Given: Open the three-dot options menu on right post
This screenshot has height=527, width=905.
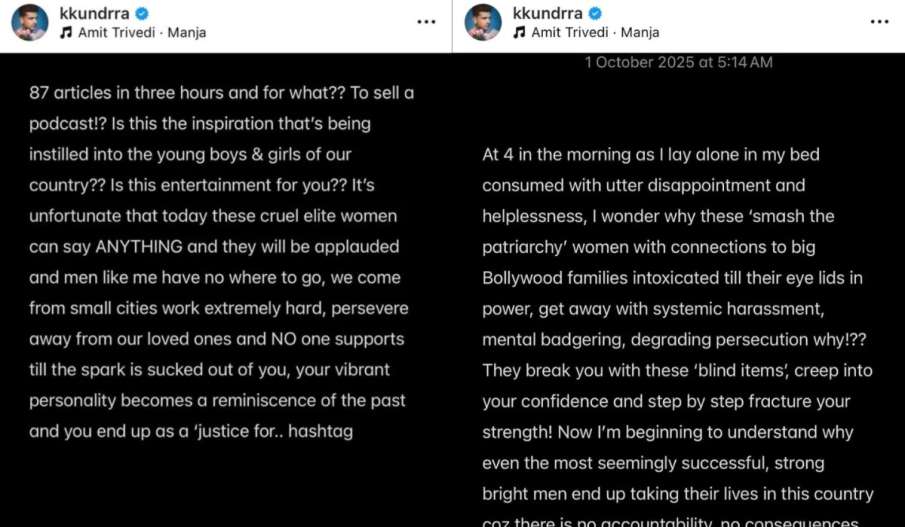Looking at the screenshot, I should pyautogui.click(x=879, y=21).
